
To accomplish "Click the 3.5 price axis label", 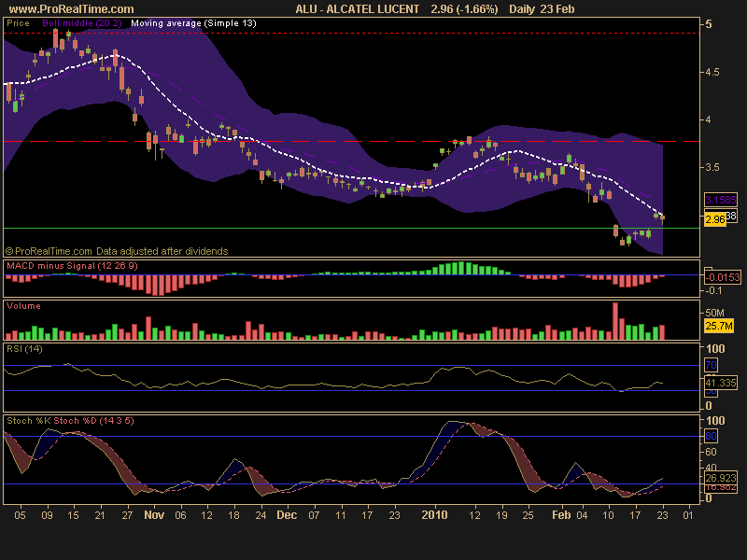I will (x=712, y=167).
